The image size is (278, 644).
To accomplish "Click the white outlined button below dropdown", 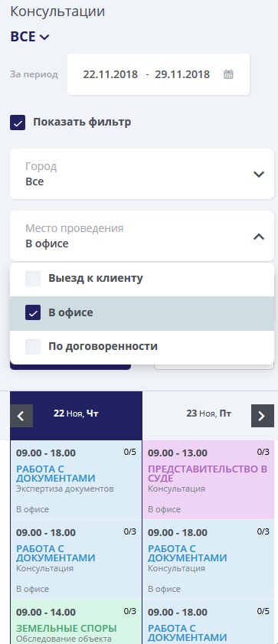I will click(x=214, y=367).
